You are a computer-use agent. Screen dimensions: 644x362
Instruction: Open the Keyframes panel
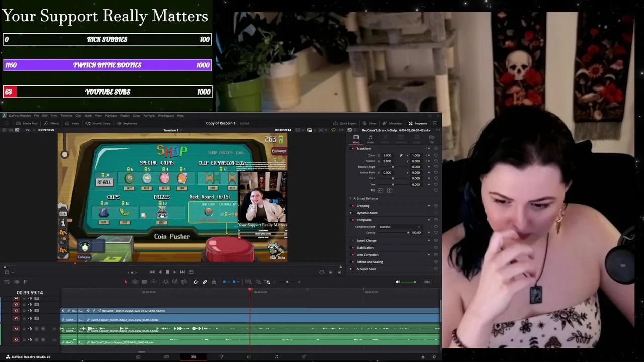127,123
